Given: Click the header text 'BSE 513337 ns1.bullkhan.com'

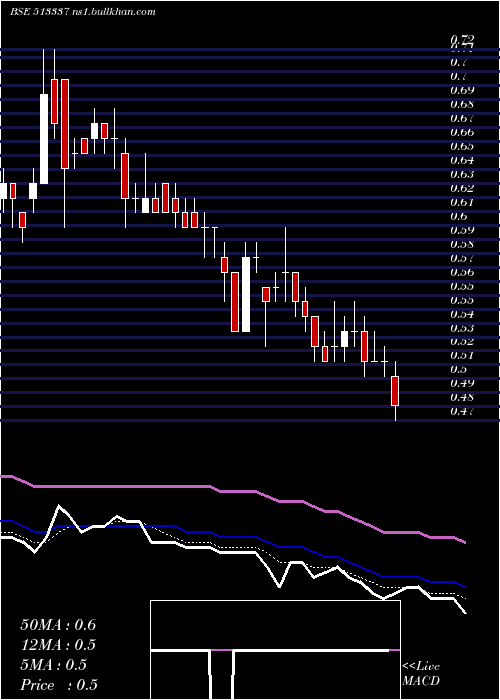Looking at the screenshot, I should (83, 12).
